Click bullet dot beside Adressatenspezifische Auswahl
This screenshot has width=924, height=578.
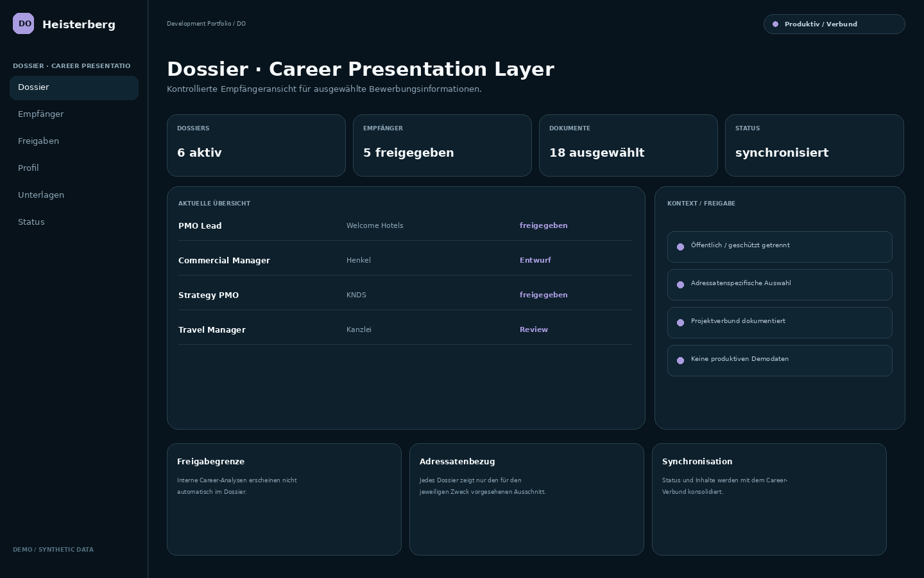point(681,285)
